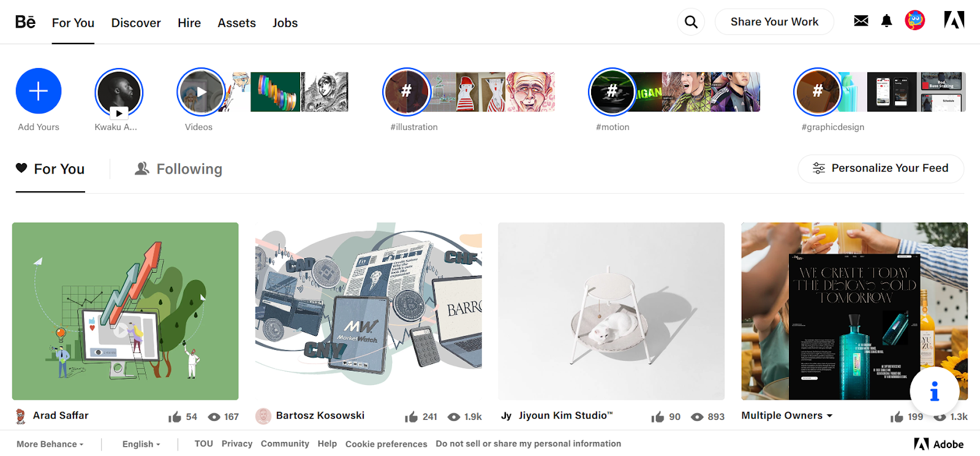The image size is (980, 456).
Task: Click Bartosz Kosowski's small avatar
Action: [263, 416]
